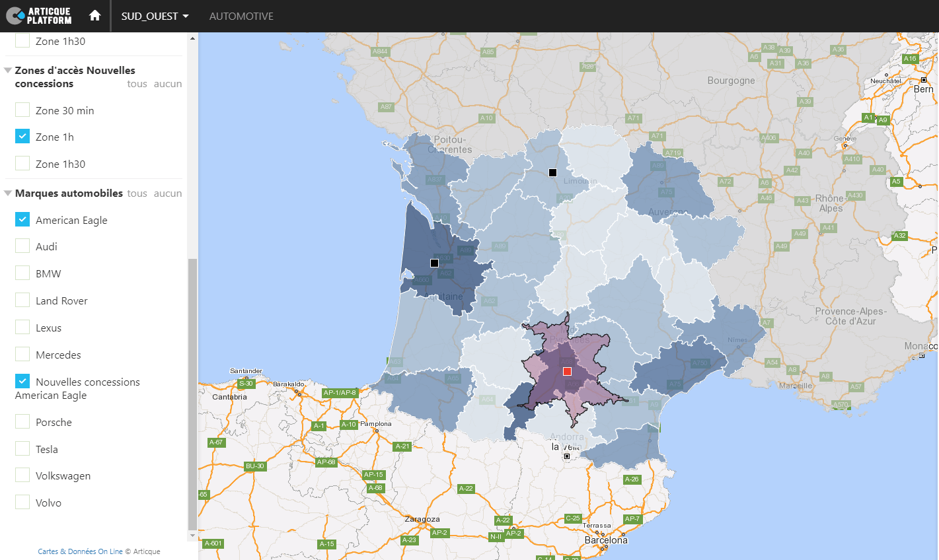Click 'tous' for Marques automobiles
Screen dimensions: 939x560
click(x=137, y=193)
